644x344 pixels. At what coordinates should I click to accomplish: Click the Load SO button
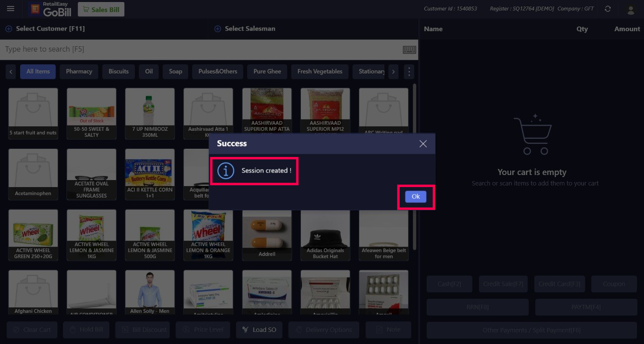[259, 330]
